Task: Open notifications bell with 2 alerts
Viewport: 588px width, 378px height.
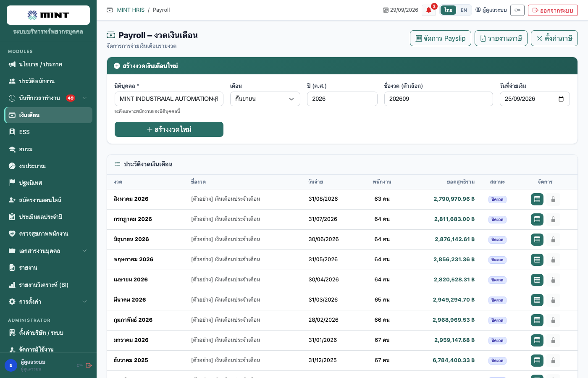Action: tap(429, 10)
